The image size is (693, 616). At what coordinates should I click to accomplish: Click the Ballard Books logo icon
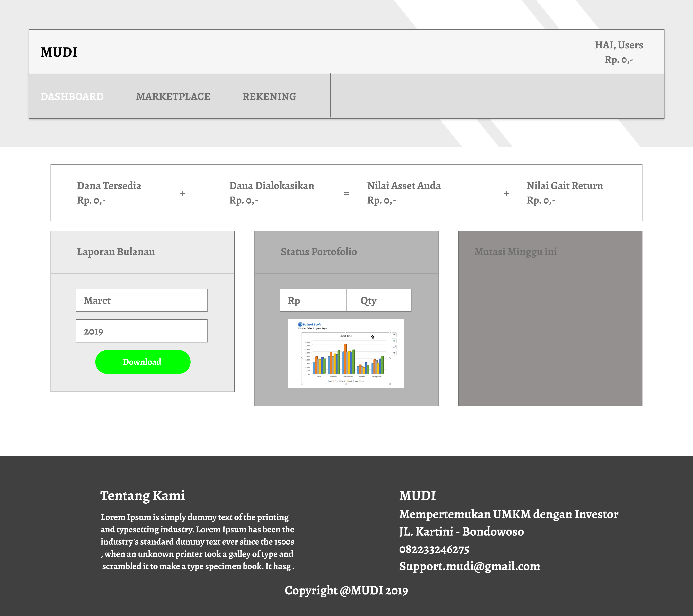tap(300, 324)
